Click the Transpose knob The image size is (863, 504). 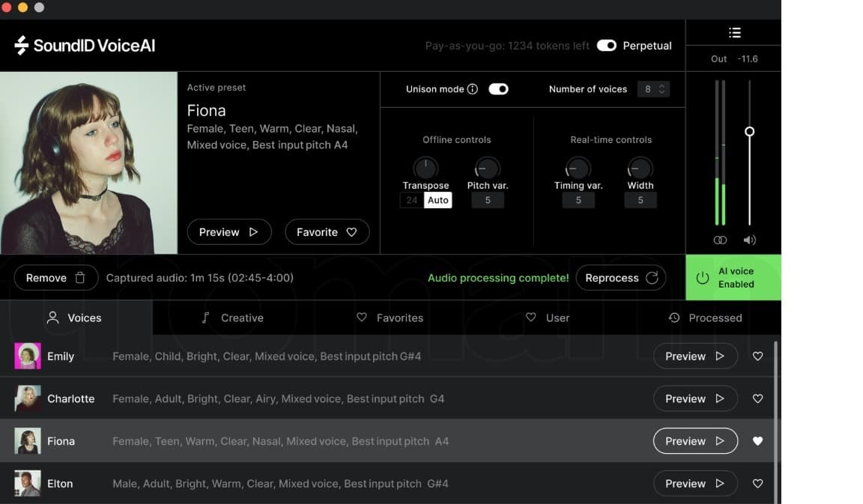(x=426, y=168)
